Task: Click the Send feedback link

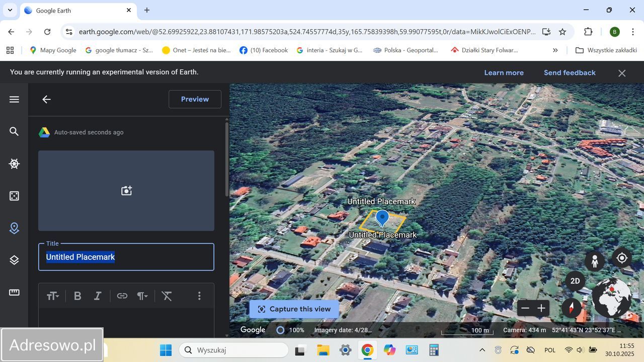Action: 570,72
